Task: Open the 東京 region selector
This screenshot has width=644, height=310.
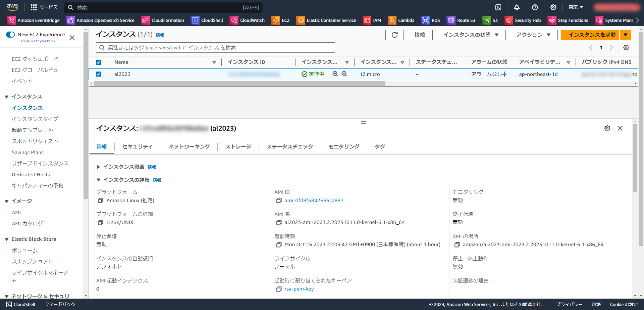Action: [576, 7]
